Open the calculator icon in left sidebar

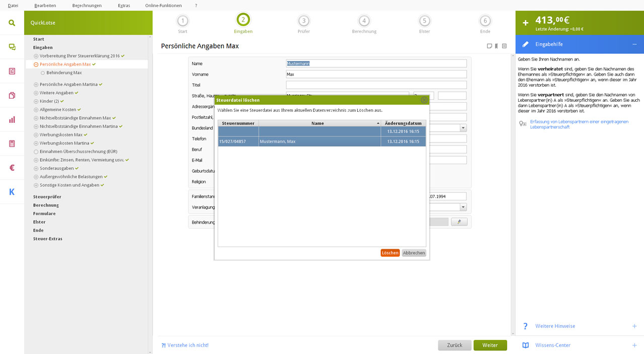(x=12, y=144)
